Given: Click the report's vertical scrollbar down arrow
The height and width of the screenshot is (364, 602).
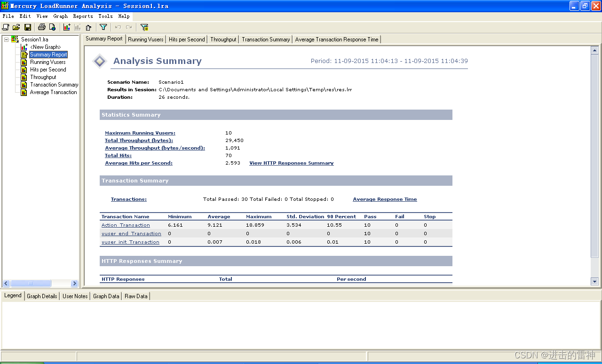Looking at the screenshot, I should point(594,281).
